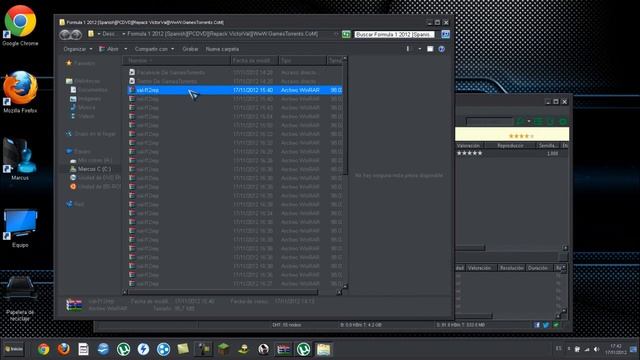Expand the Desc breadcrumb dropdown in address bar
Viewport: 640px width, 360px height.
[124, 34]
